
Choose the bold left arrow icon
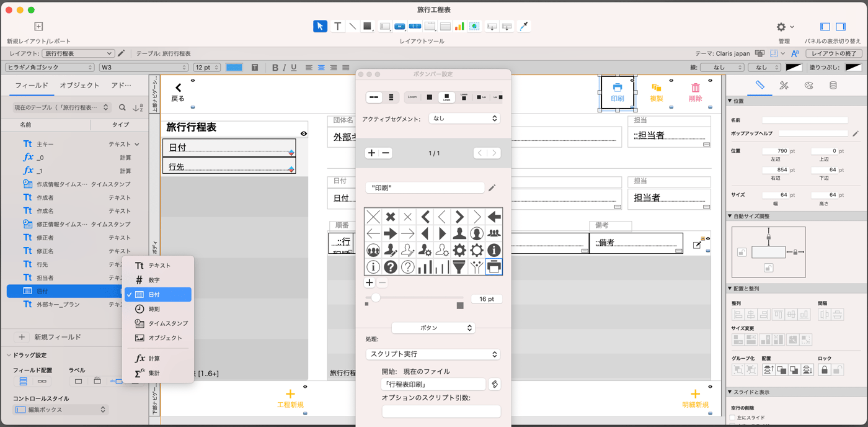[x=494, y=217]
